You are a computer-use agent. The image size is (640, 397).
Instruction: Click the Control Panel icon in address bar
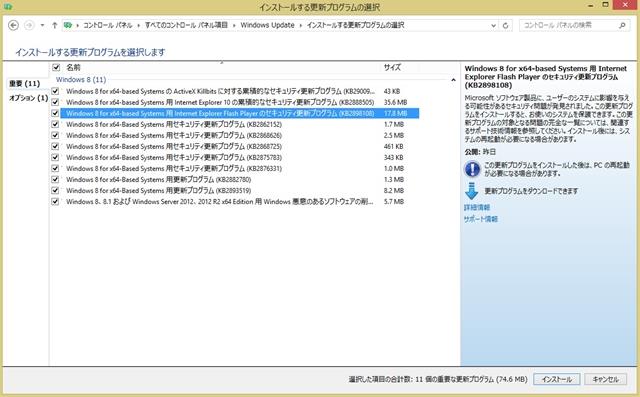[x=68, y=25]
